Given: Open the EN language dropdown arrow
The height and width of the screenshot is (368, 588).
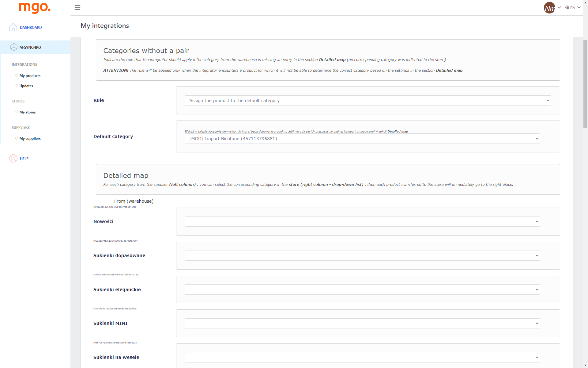Looking at the screenshot, I should [579, 7].
